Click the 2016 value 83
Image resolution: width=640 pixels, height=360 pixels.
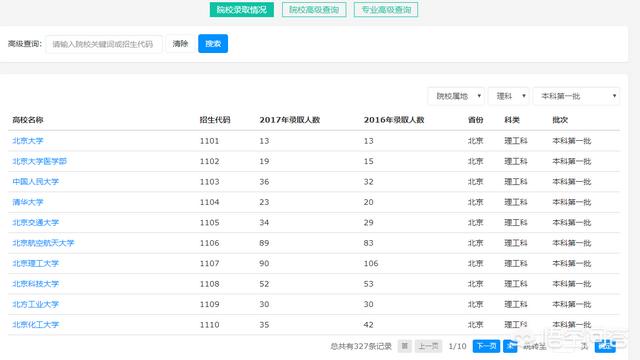point(369,243)
